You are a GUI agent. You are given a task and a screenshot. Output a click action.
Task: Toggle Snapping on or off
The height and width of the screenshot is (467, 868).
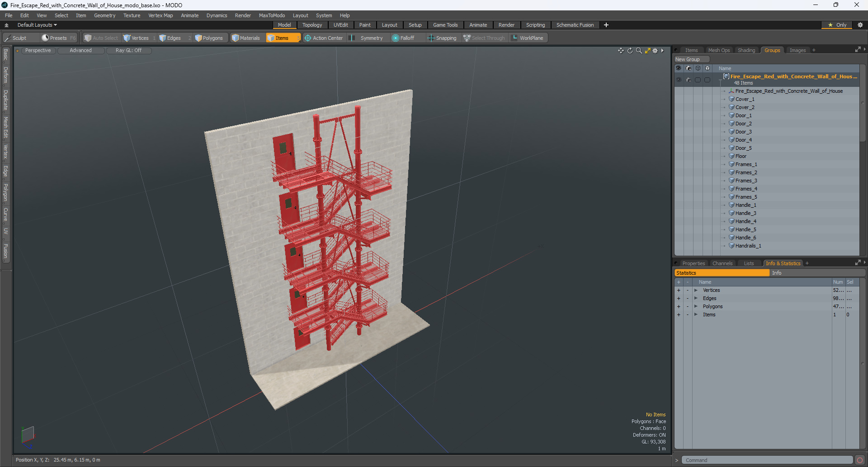point(442,38)
